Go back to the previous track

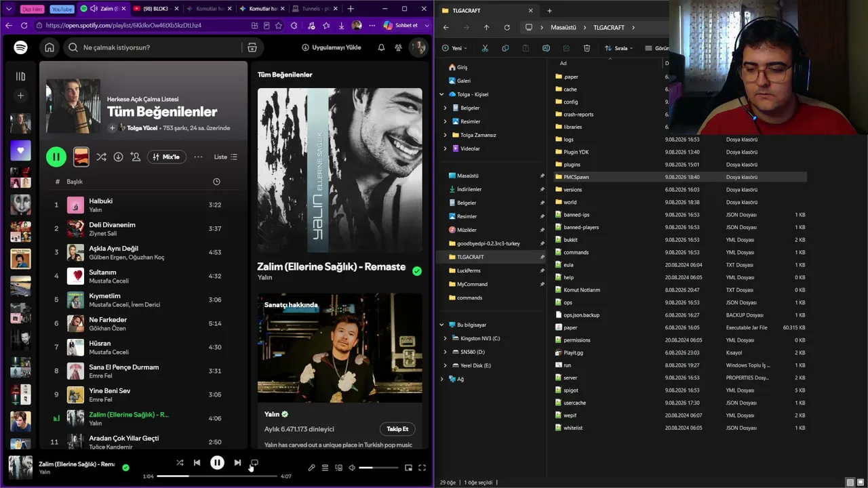tap(197, 463)
